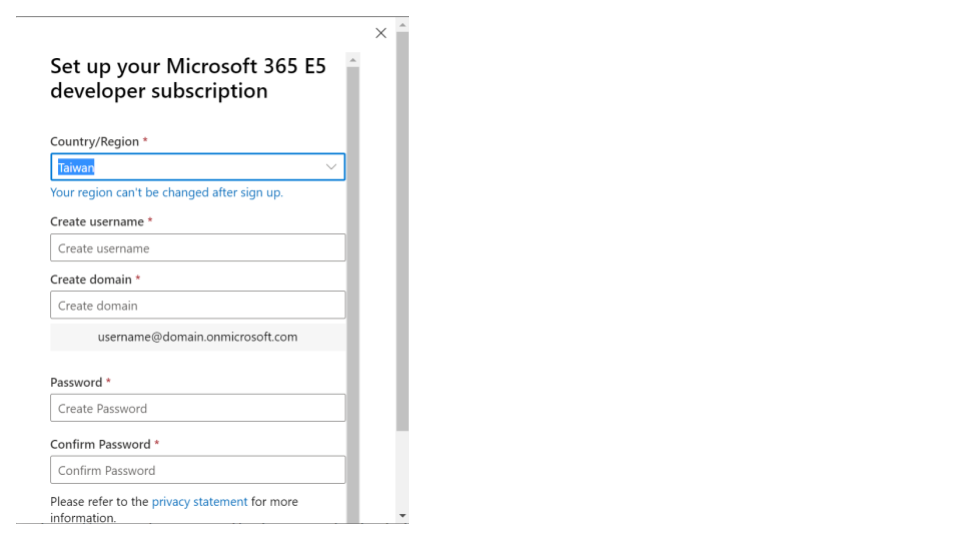Click the Create domain label

(91, 280)
